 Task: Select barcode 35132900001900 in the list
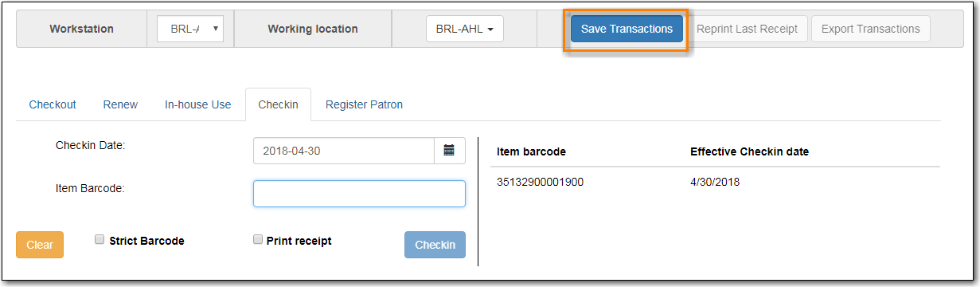pyautogui.click(x=540, y=182)
